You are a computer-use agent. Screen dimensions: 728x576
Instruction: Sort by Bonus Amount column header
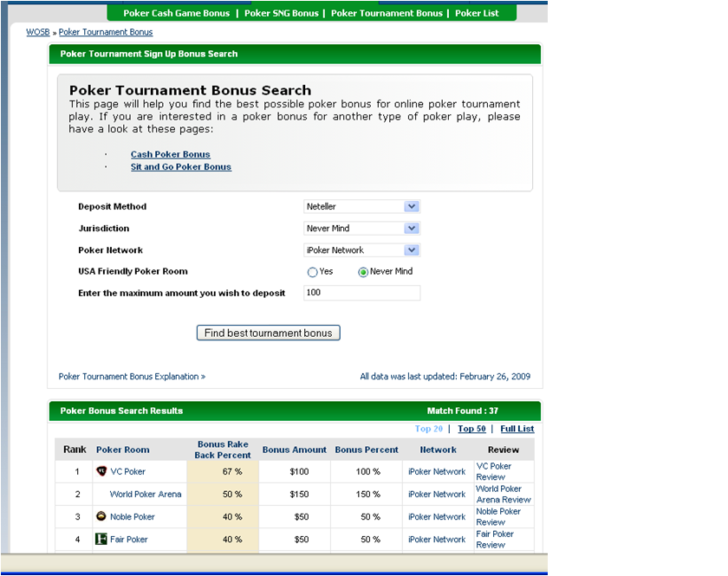[295, 450]
